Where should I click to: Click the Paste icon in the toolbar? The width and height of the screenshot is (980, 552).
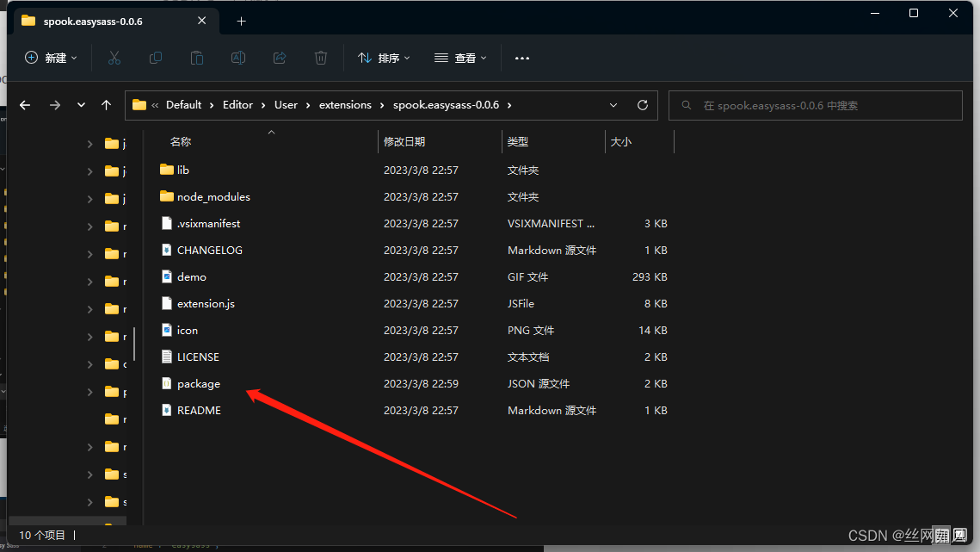(196, 58)
